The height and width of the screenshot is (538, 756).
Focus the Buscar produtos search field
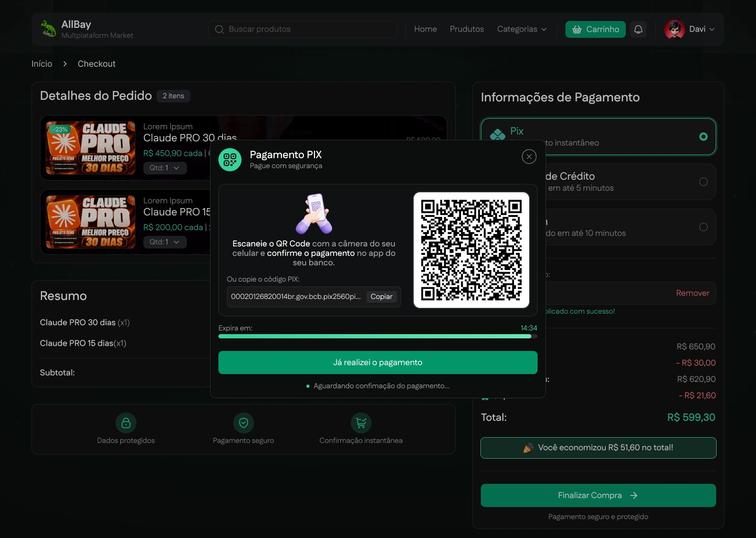tap(302, 29)
